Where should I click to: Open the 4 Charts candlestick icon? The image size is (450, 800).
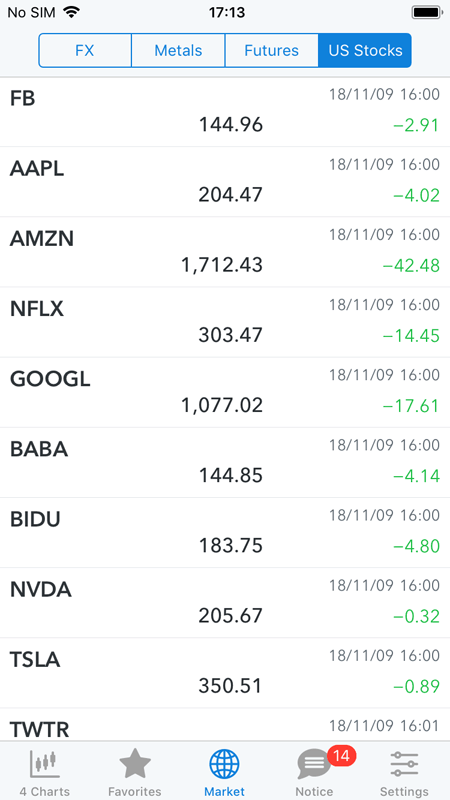pos(45,764)
